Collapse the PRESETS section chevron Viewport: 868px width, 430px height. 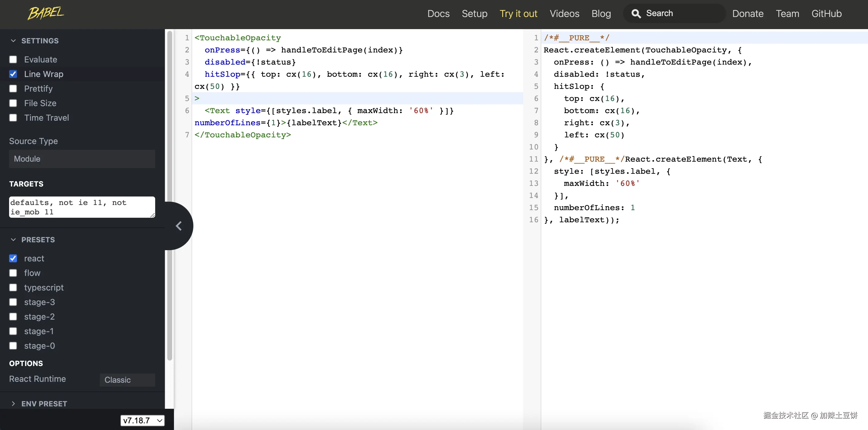[13, 240]
